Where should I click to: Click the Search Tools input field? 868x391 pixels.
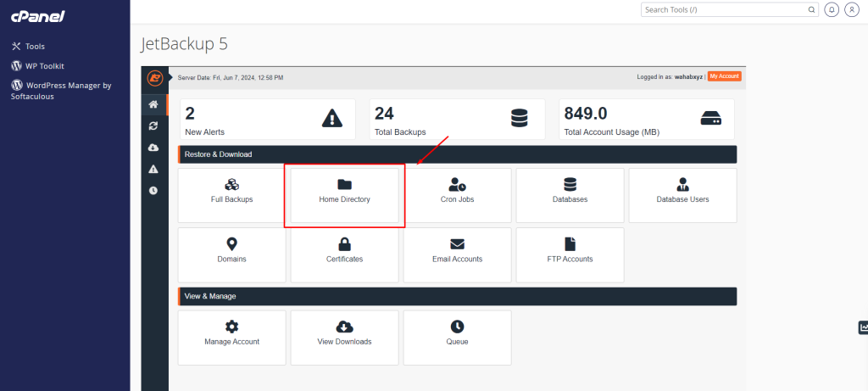click(x=725, y=10)
